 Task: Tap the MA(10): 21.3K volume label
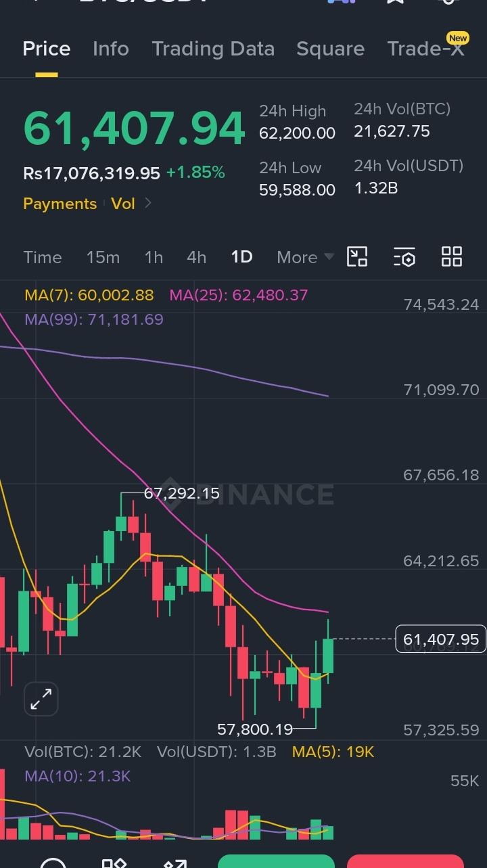tap(77, 776)
